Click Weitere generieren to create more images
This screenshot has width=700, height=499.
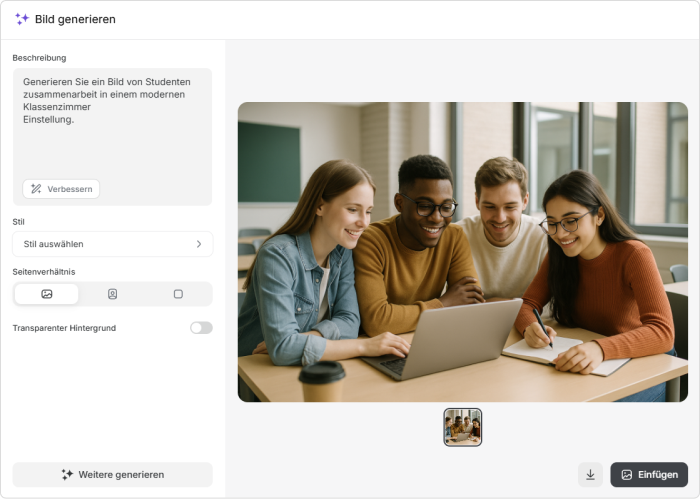tap(112, 474)
